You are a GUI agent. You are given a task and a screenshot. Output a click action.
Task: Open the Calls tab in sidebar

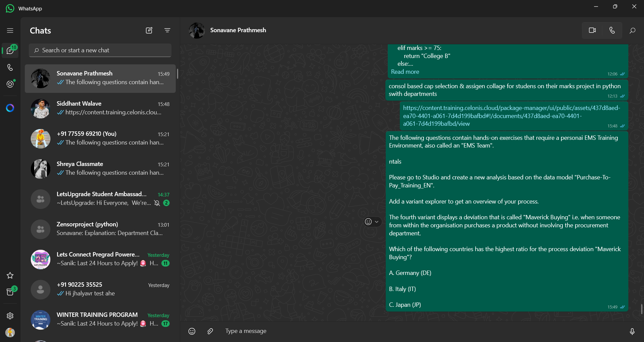pyautogui.click(x=10, y=67)
